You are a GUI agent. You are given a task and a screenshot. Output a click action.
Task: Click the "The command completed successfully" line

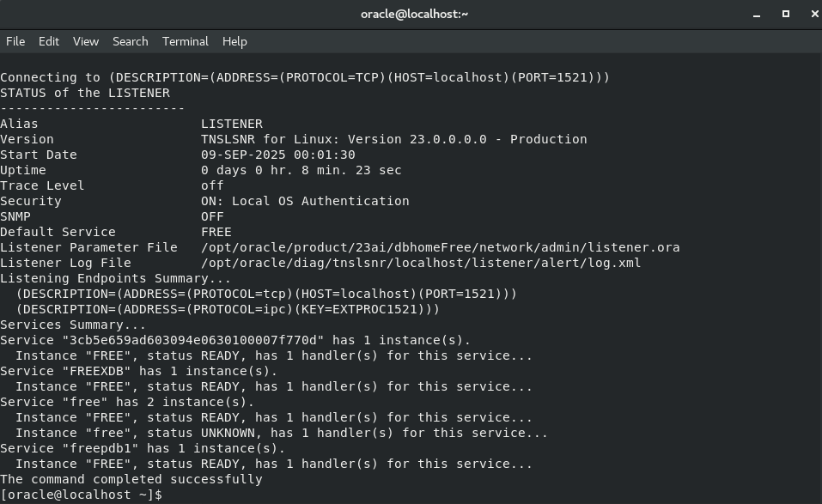(x=131, y=479)
